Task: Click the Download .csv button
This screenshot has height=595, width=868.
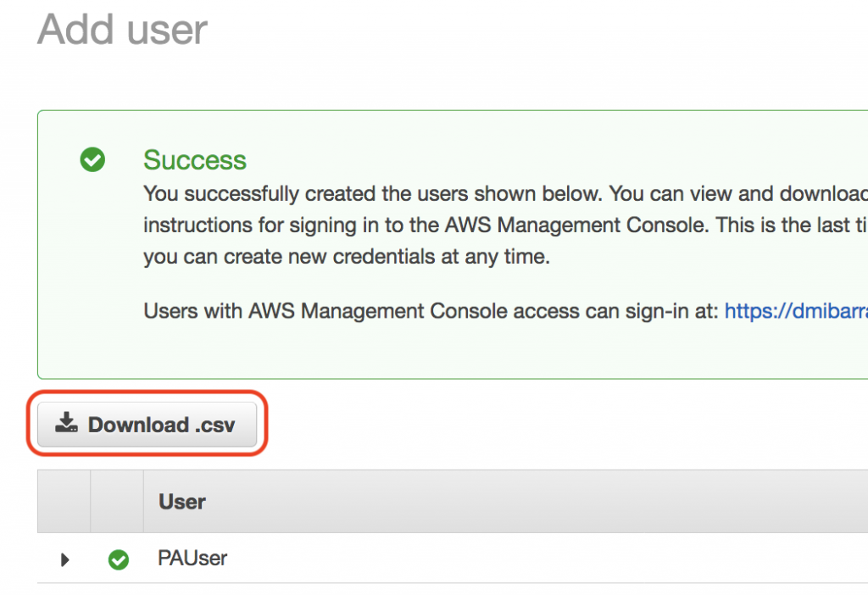Action: [147, 425]
